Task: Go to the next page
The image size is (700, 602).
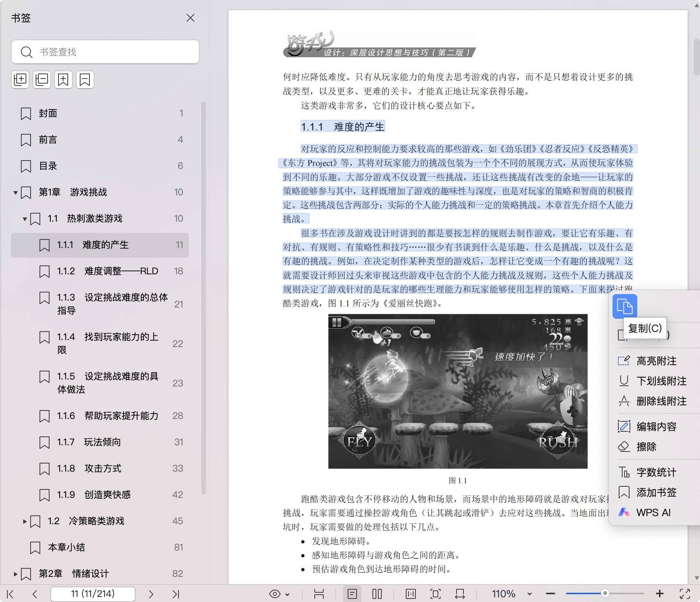Action: [x=151, y=594]
